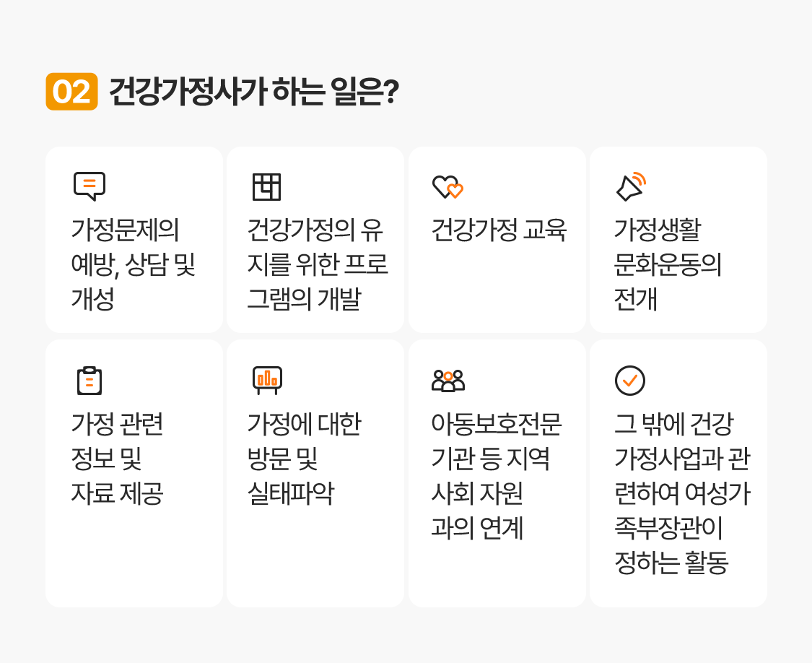This screenshot has height=663, width=812.
Task: Click the bar chart presentation board icon
Action: (x=267, y=381)
